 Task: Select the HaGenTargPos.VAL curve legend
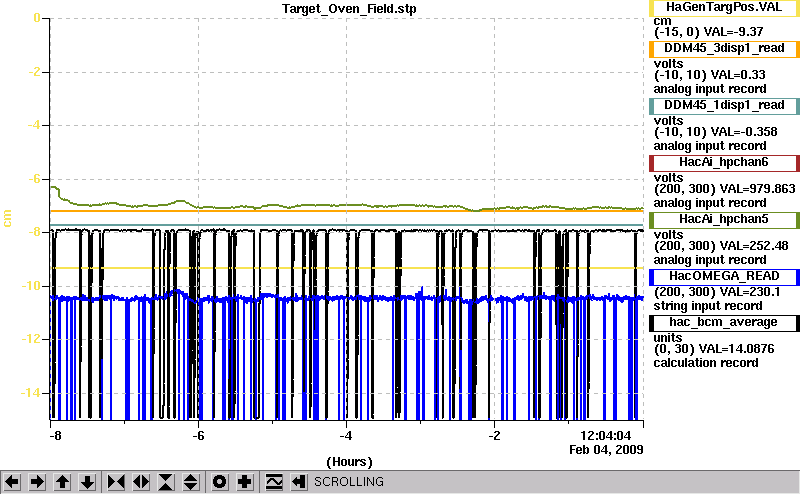pyautogui.click(x=724, y=8)
